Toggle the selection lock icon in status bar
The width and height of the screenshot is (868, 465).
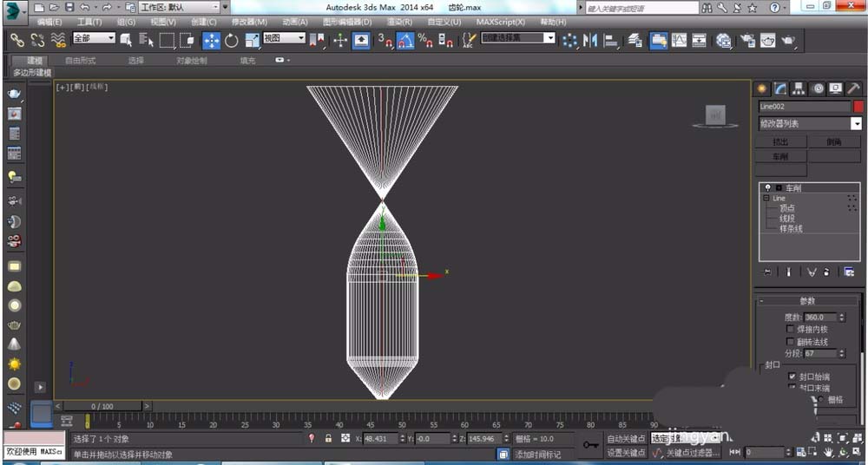click(x=328, y=438)
